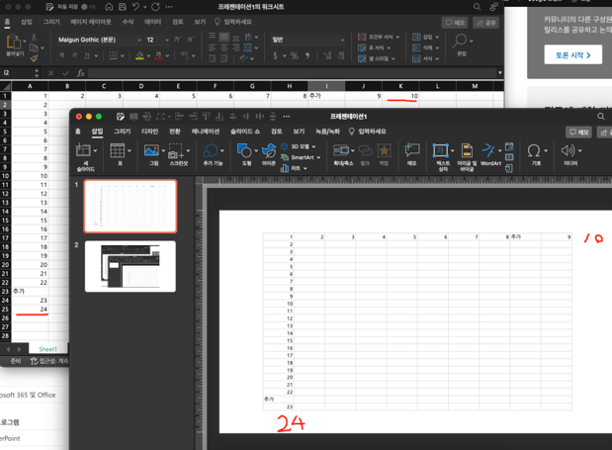Click the Find magnifier icon in Excel ribbon
Viewport: 612px width, 450px height.
[461, 41]
